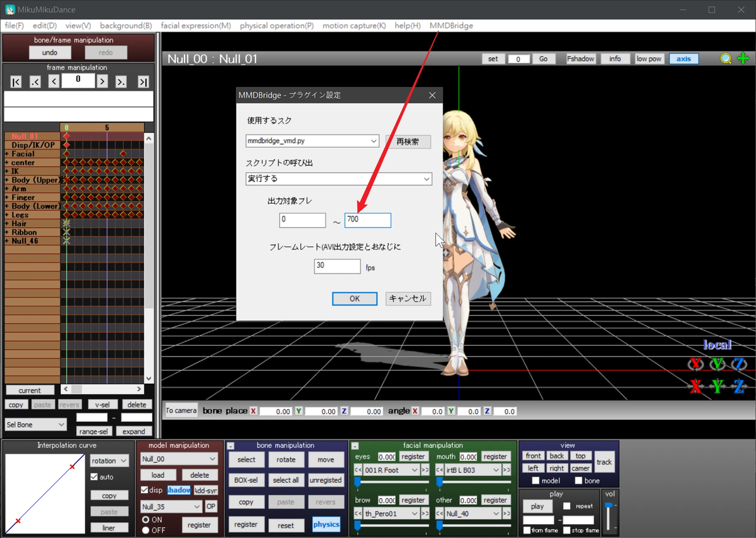Open the Sel Bone dropdown
This screenshot has width=756, height=538.
click(35, 424)
